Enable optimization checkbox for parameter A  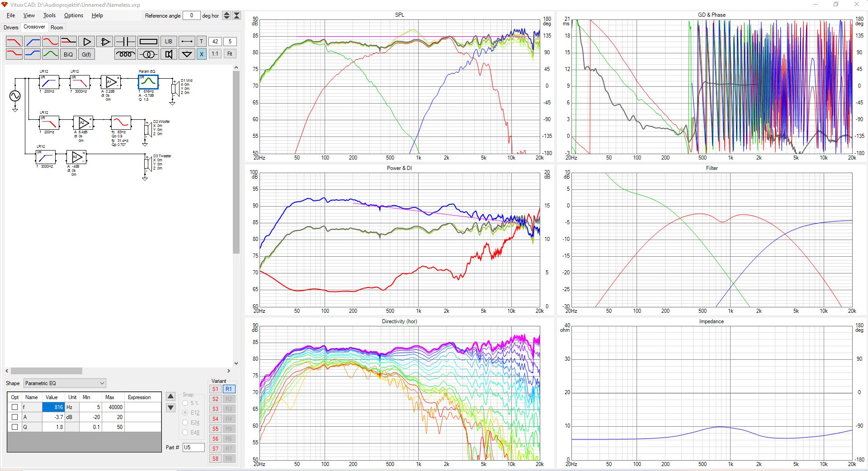click(x=15, y=417)
